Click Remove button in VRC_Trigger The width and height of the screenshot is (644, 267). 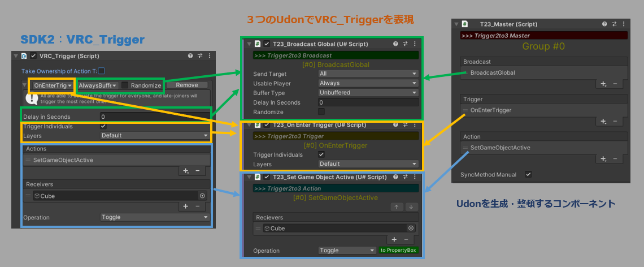187,85
